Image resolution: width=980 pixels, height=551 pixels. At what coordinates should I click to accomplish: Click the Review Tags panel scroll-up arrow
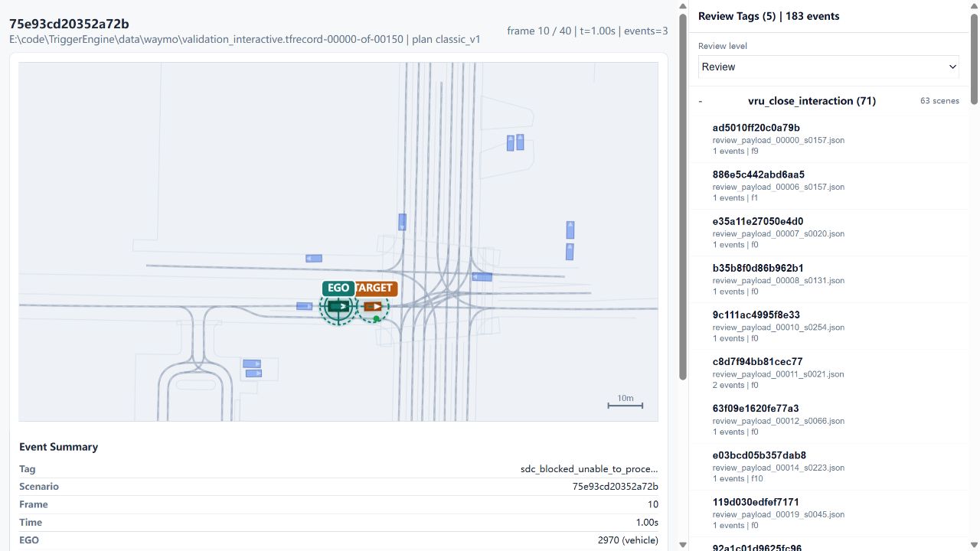tap(975, 7)
